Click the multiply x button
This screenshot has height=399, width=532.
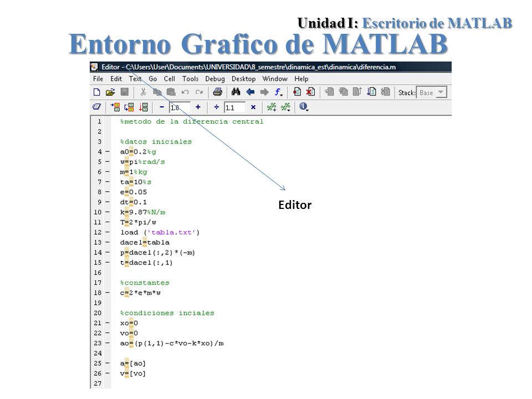pos(253,107)
